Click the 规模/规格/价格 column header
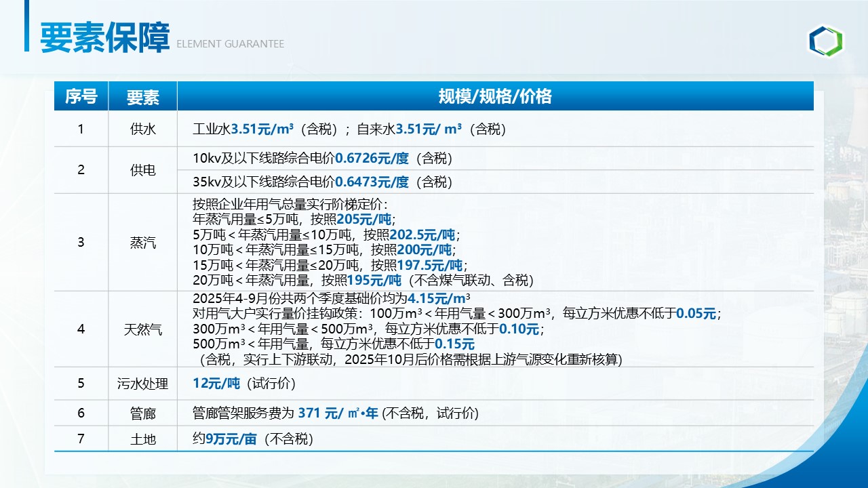The image size is (868, 488). point(495,96)
